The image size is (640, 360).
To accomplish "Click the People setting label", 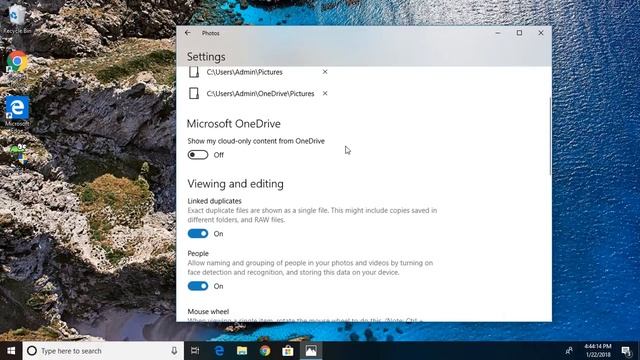I will click(198, 253).
